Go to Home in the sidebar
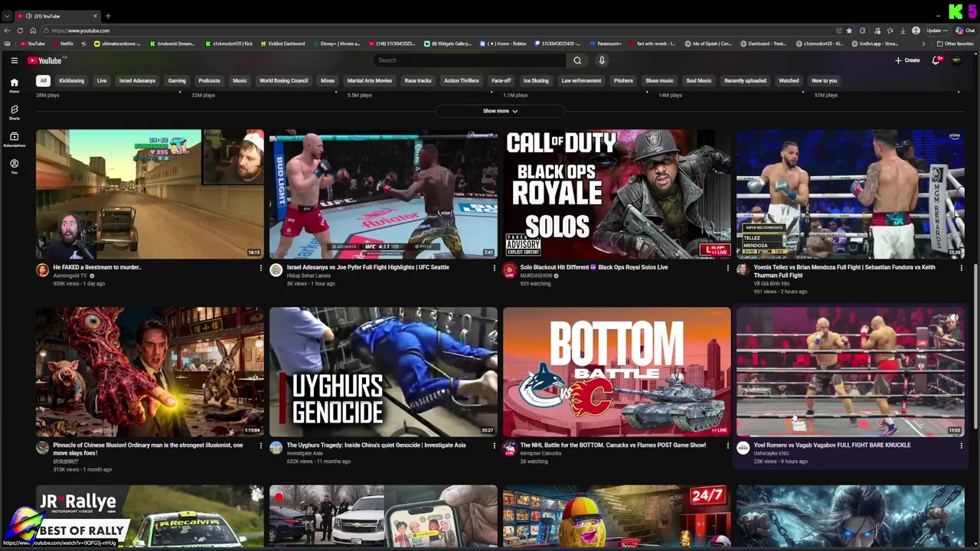Image resolution: width=980 pixels, height=551 pixels. [x=14, y=86]
